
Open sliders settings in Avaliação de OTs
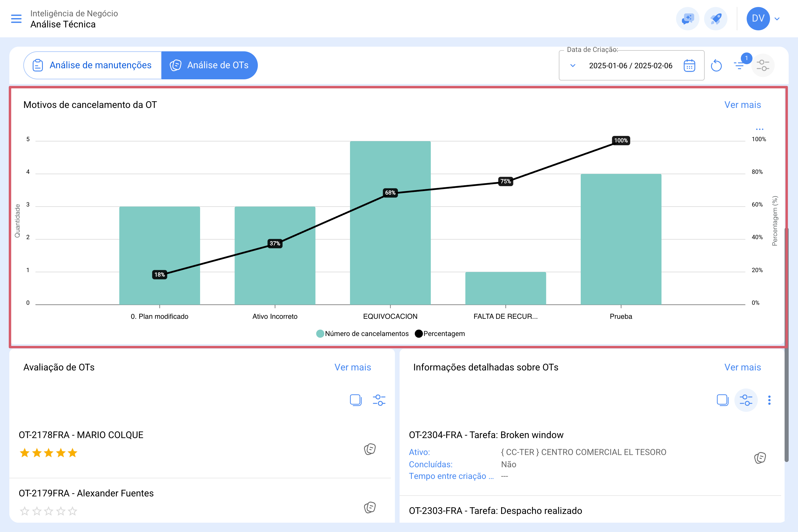(x=379, y=400)
